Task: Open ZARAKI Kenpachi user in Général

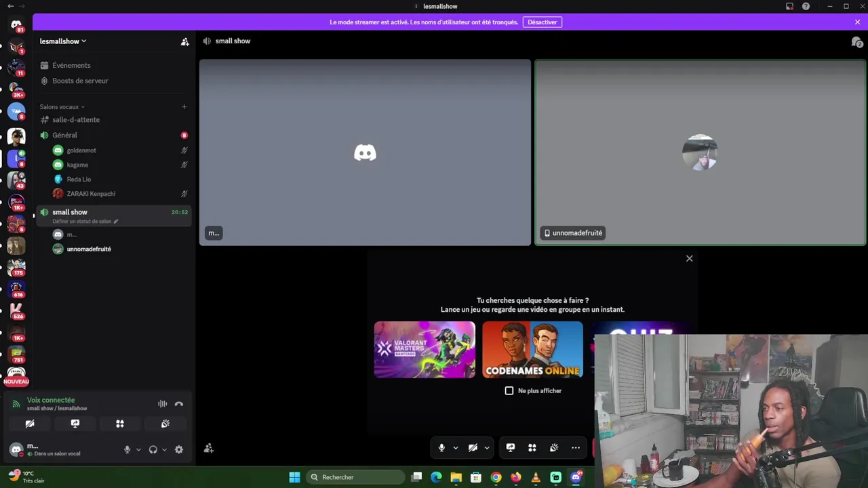Action: [x=91, y=194]
